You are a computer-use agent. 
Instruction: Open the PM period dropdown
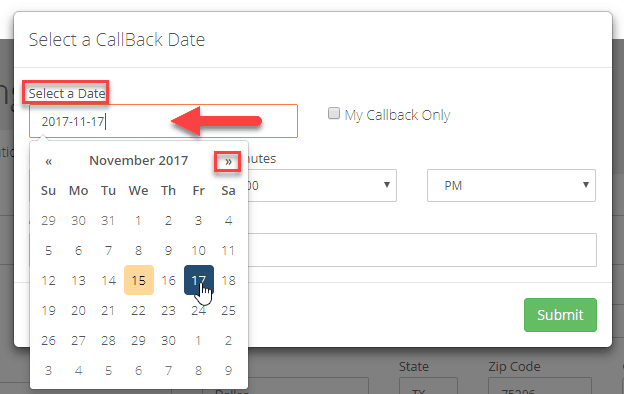(511, 185)
